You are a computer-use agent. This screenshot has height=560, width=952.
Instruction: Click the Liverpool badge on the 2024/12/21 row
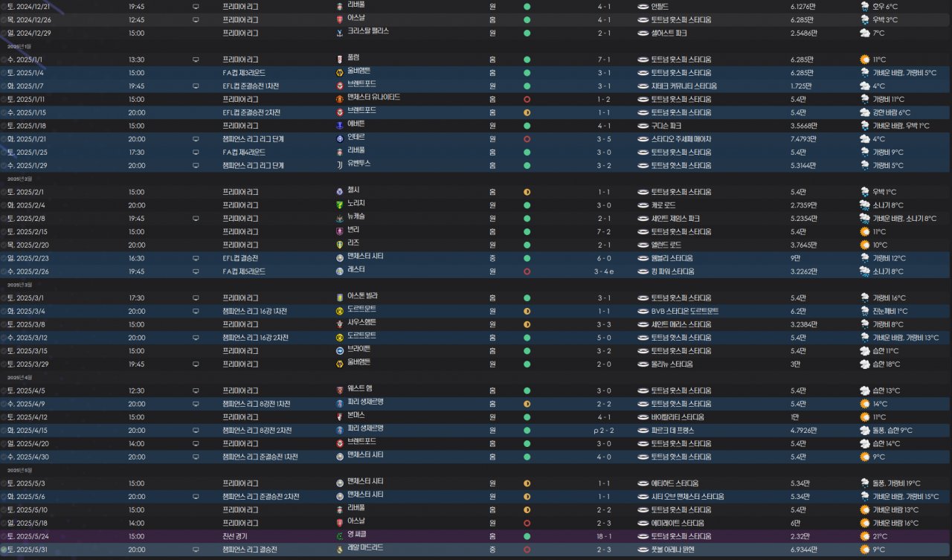340,6
